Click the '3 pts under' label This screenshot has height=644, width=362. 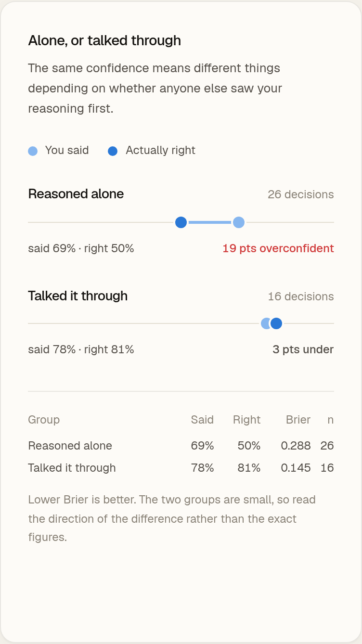pyautogui.click(x=303, y=349)
